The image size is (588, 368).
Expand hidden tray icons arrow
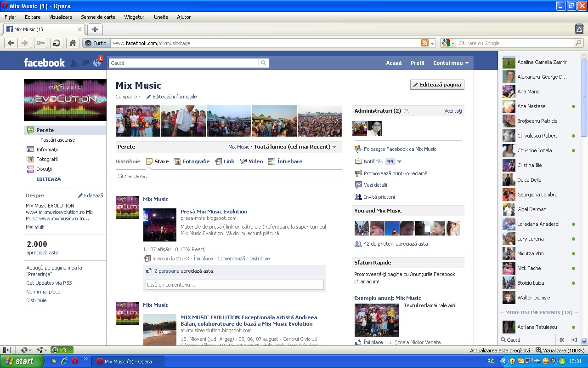pos(503,361)
